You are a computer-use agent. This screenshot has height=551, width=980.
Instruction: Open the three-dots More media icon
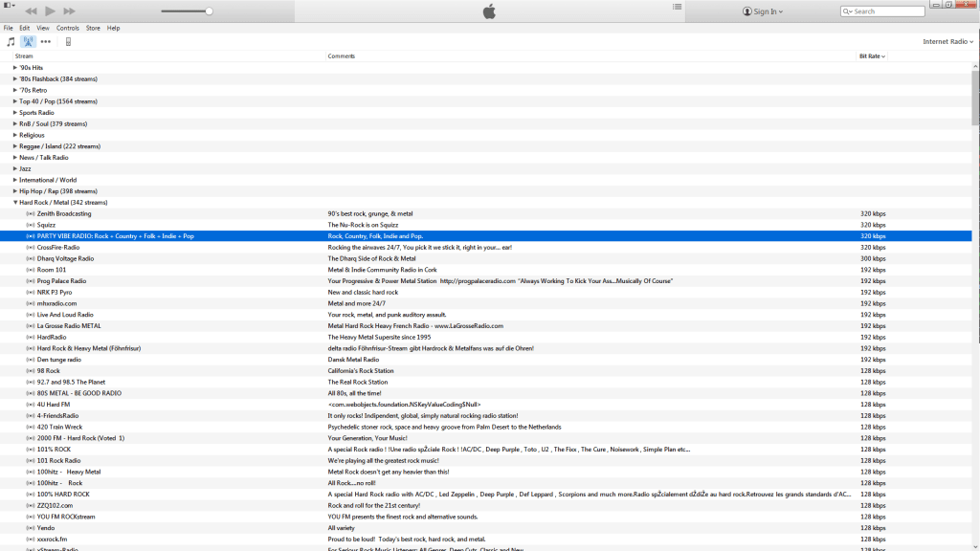46,42
